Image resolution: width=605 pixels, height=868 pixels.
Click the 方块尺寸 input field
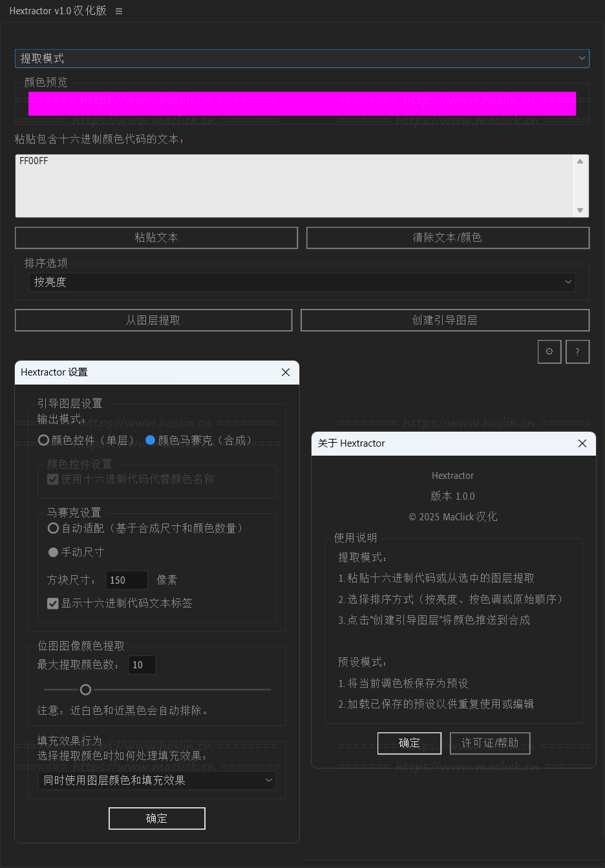[x=126, y=580]
